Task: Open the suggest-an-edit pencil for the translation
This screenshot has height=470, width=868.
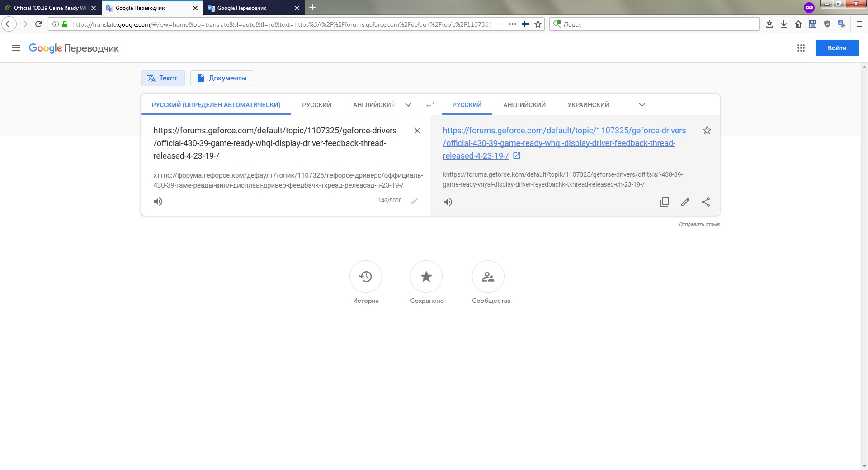Action: [x=685, y=202]
